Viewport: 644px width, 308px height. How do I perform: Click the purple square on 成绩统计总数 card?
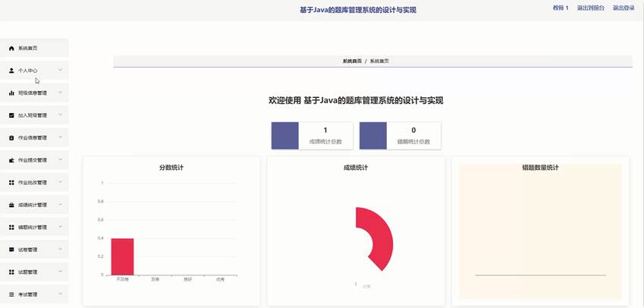click(x=285, y=136)
